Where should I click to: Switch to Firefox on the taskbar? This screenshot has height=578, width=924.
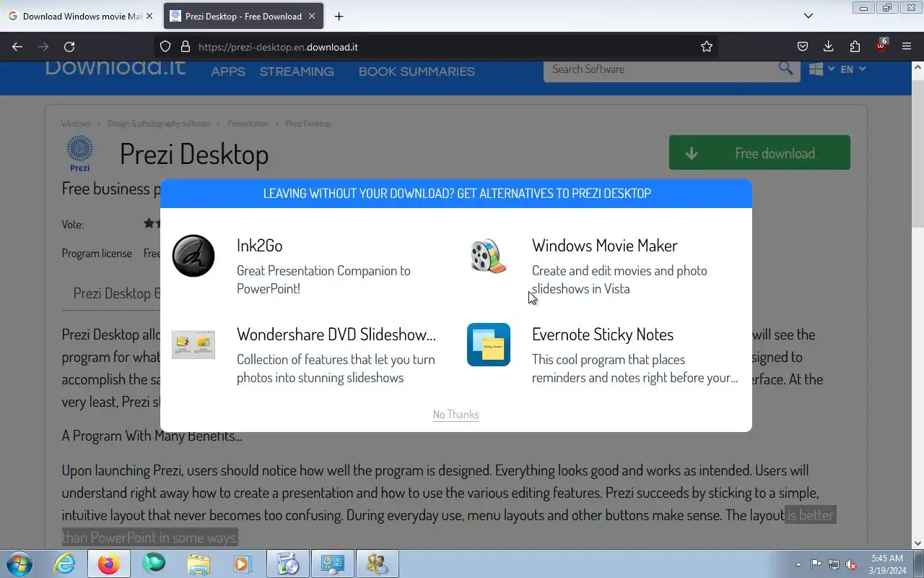tap(109, 564)
